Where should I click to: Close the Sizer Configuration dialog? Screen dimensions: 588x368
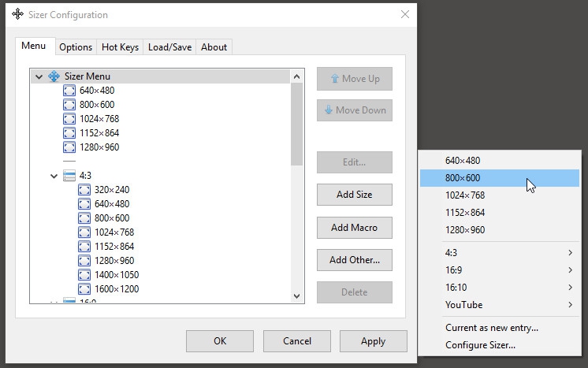tap(405, 14)
